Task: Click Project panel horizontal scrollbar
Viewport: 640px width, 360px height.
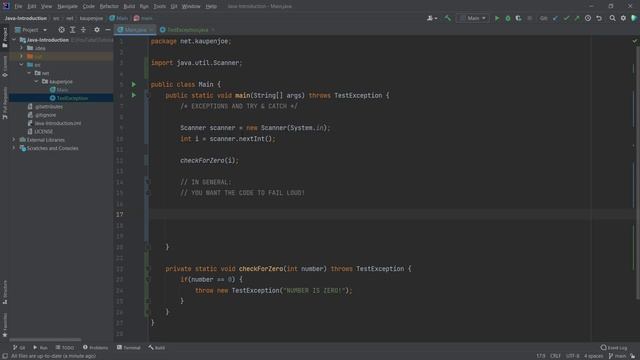Action: (45, 339)
